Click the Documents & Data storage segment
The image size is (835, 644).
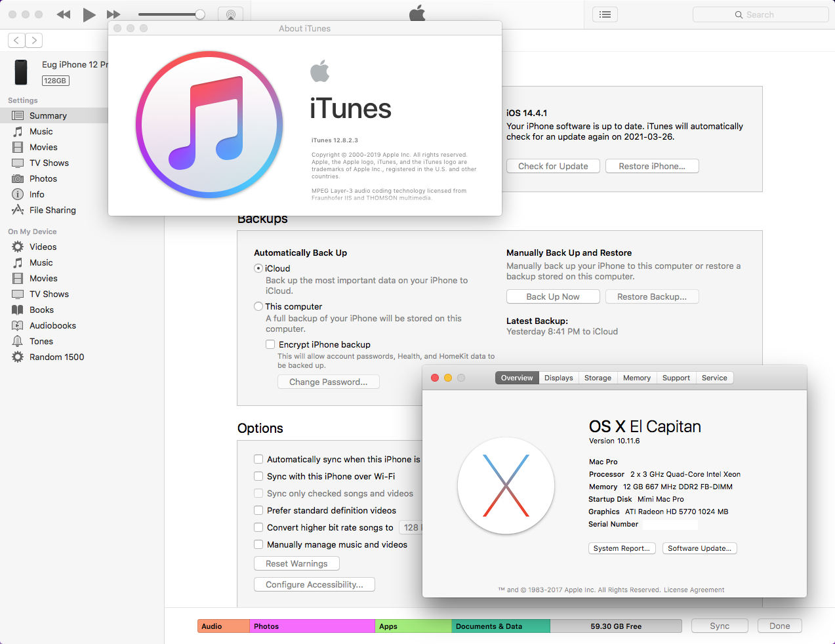pyautogui.click(x=501, y=626)
